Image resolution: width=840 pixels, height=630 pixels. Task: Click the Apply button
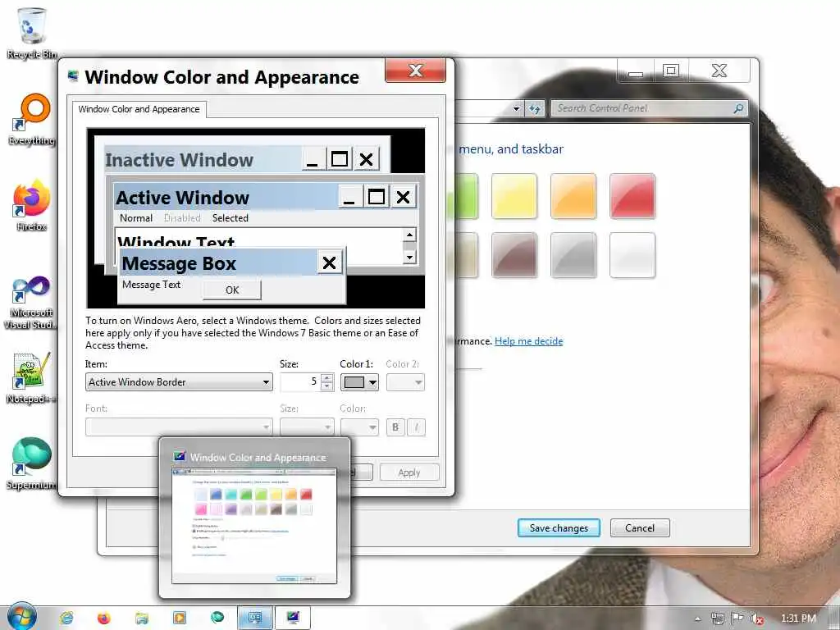pos(409,472)
